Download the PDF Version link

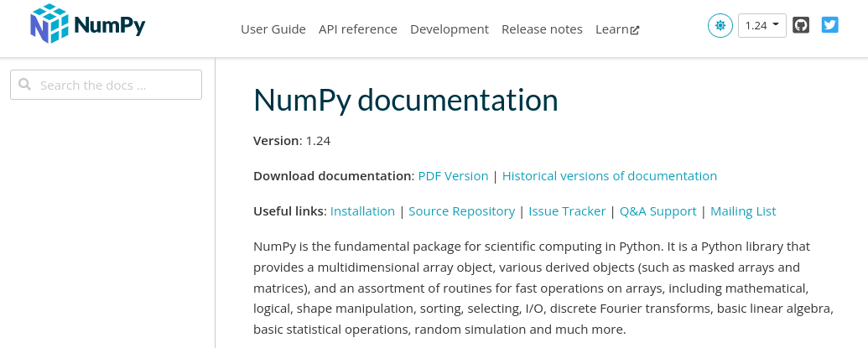[x=453, y=176]
